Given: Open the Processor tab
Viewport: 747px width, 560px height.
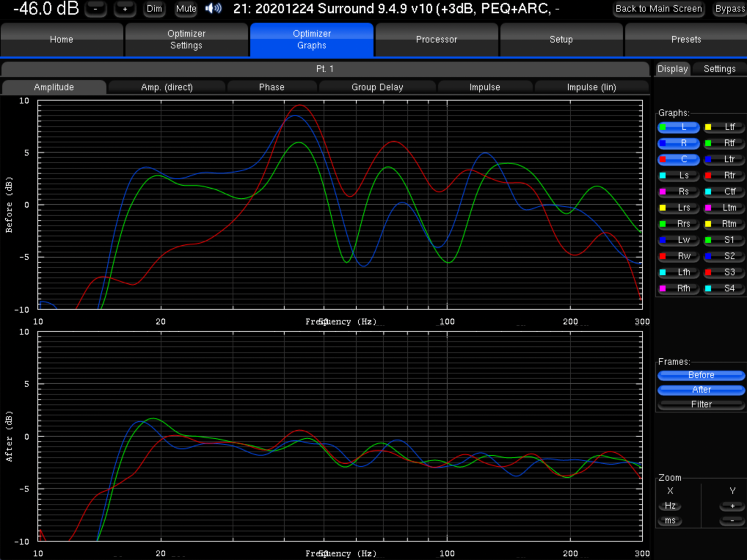Looking at the screenshot, I should point(436,39).
